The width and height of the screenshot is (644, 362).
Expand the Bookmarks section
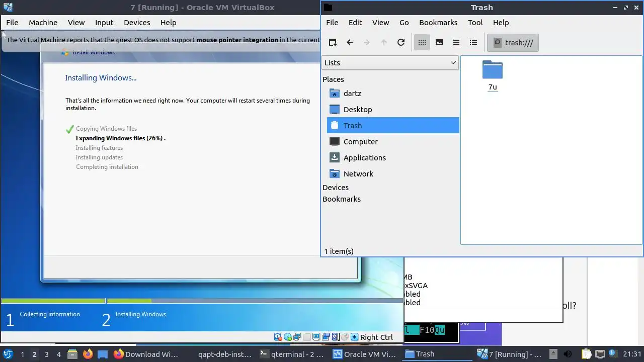[342, 199]
